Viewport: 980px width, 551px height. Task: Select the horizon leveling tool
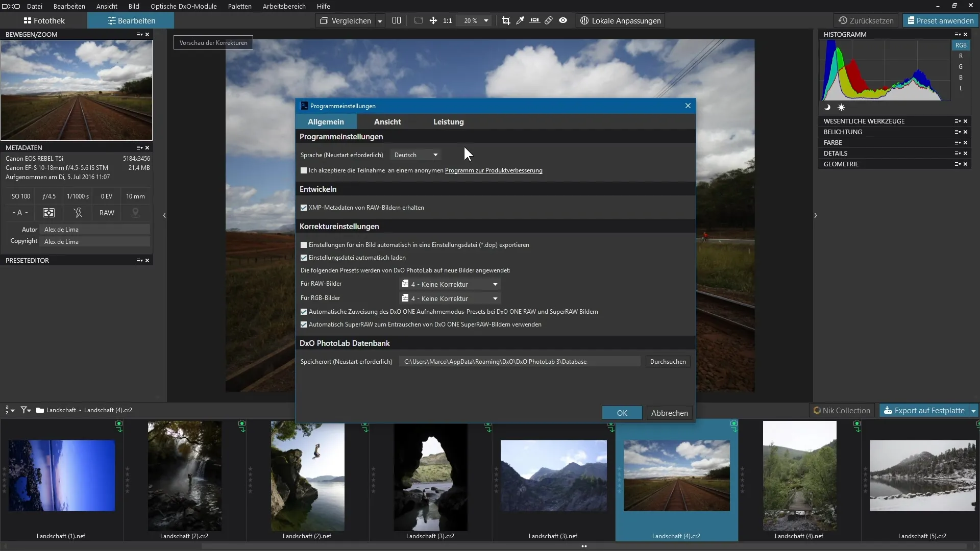(x=534, y=20)
